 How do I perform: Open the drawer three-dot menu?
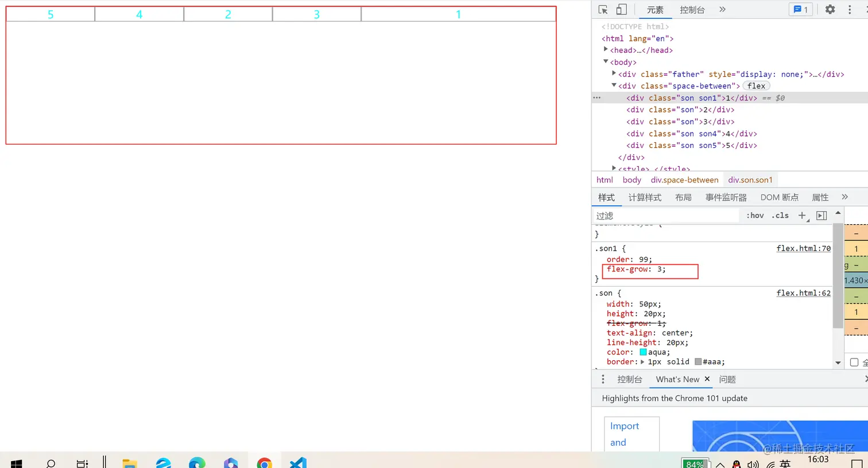tap(603, 379)
